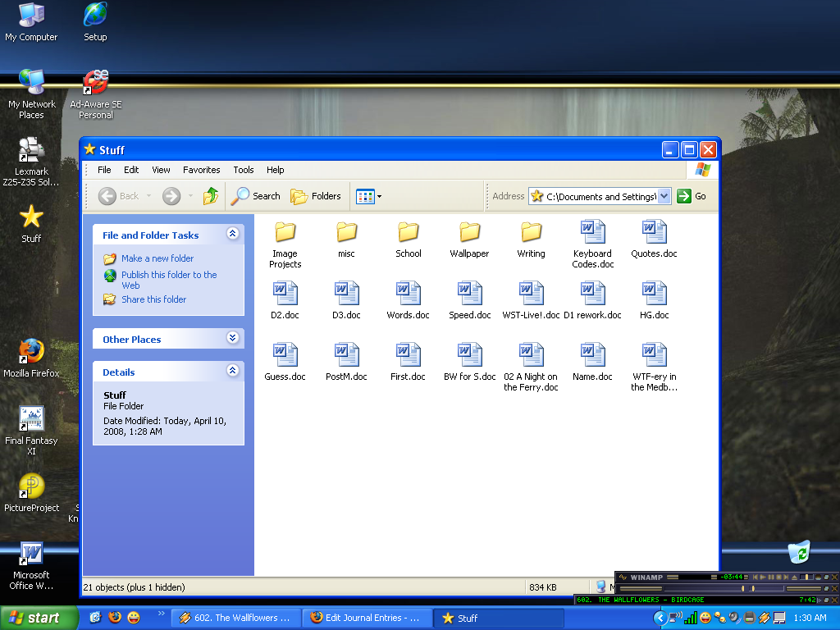
Task: Open the Windows start menu
Action: point(39,618)
